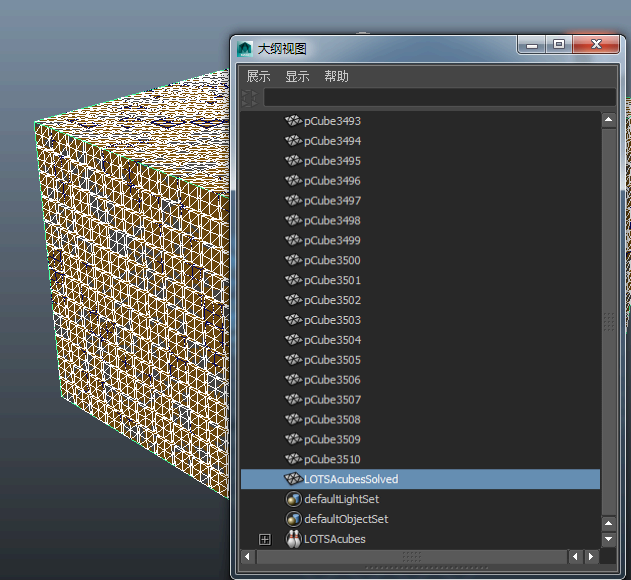
Task: Maximize the 大纲视图 window
Action: click(x=559, y=44)
